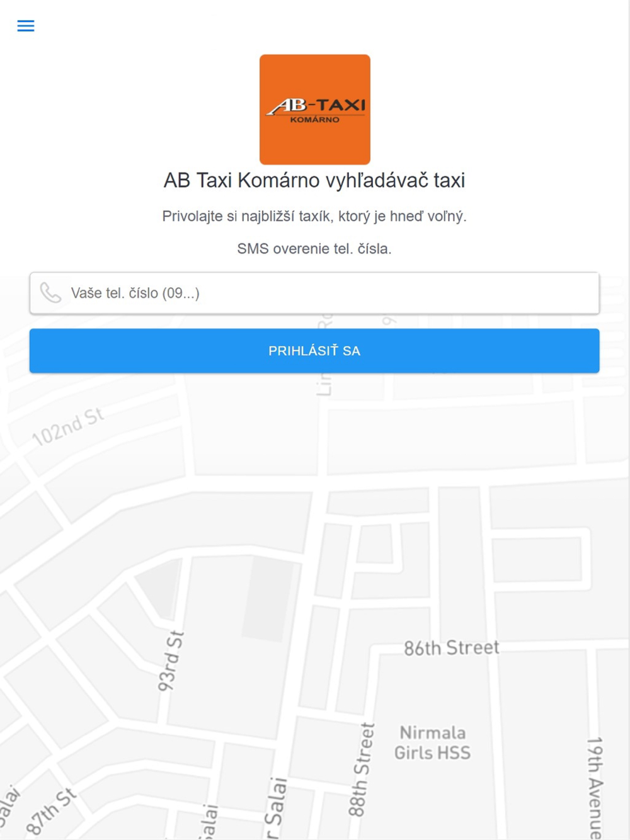Screen dimensions: 630x840
Task: Click the 87th St map label
Action: tap(52, 811)
